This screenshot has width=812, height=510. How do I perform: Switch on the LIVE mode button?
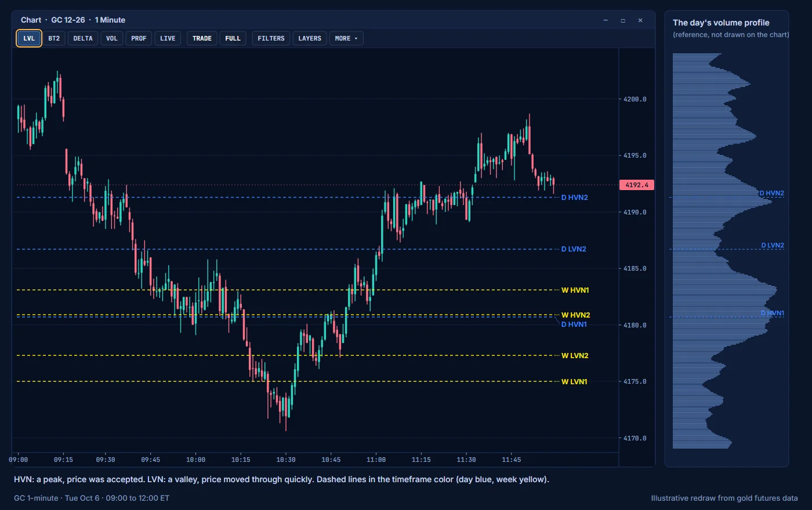click(x=168, y=38)
